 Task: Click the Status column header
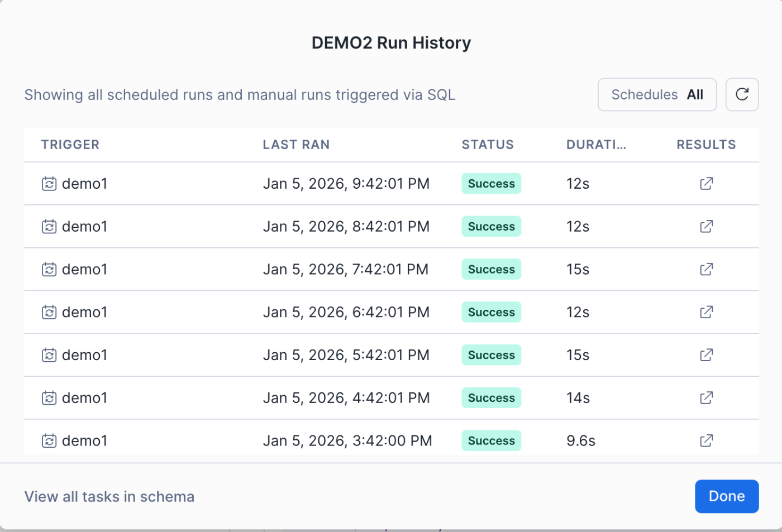point(487,145)
